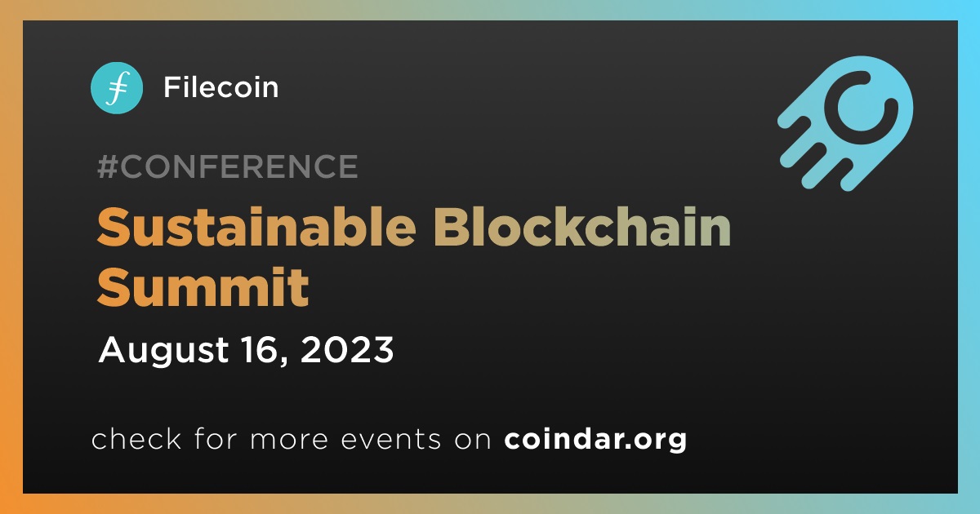Click the word Summit in the title
Image resolution: width=980 pixels, height=514 pixels.
(x=203, y=287)
